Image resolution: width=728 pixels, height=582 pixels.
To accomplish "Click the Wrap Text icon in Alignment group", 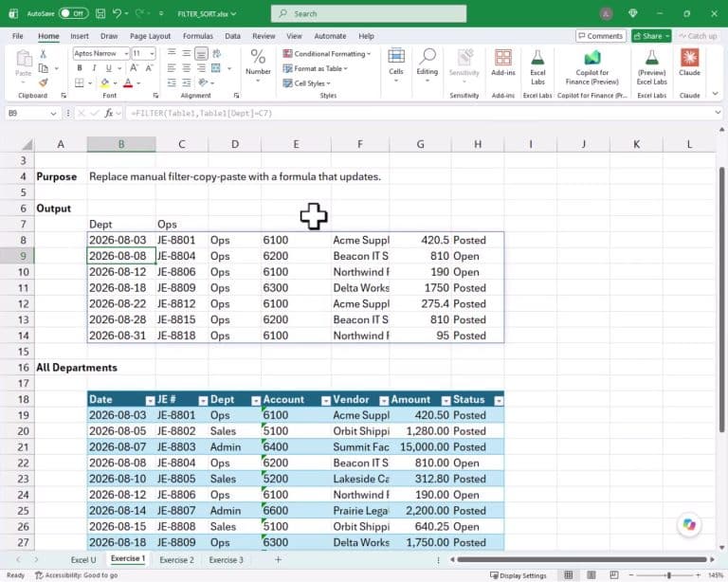I will pyautogui.click(x=216, y=53).
